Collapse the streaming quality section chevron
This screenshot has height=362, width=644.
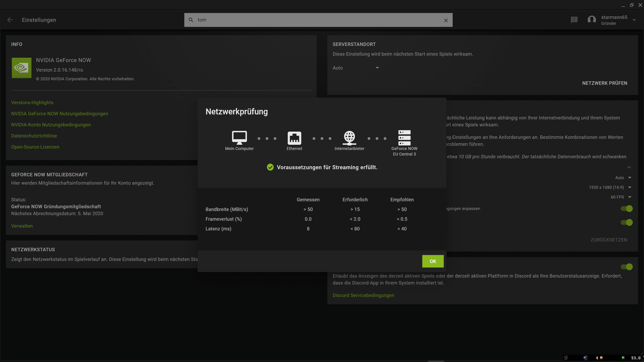(x=629, y=167)
